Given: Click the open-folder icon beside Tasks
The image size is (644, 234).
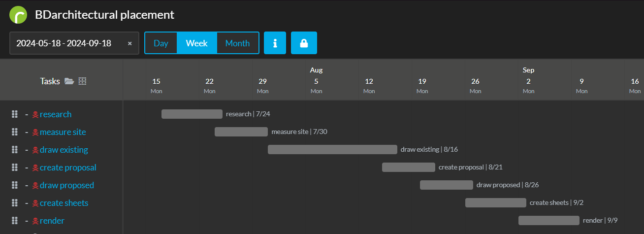Looking at the screenshot, I should 69,81.
